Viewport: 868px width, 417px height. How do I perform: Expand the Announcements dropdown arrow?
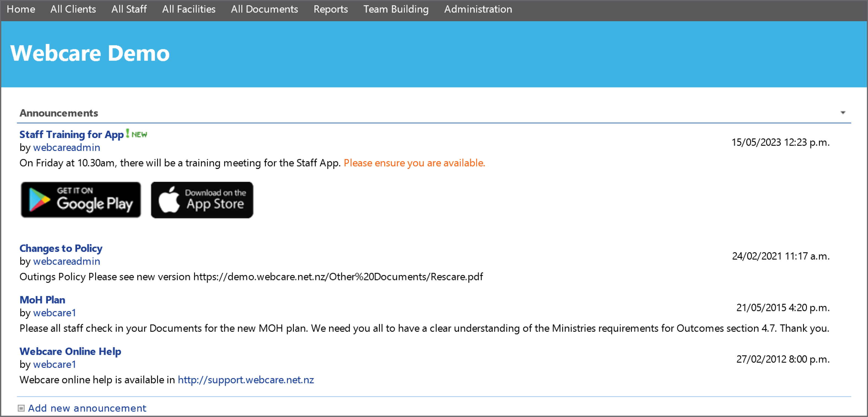(843, 113)
